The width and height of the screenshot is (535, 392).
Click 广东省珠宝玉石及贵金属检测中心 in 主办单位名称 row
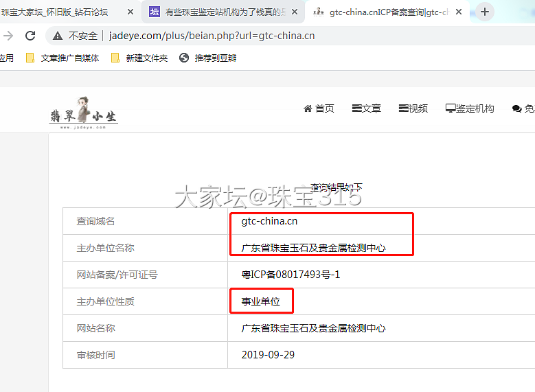pyautogui.click(x=313, y=248)
